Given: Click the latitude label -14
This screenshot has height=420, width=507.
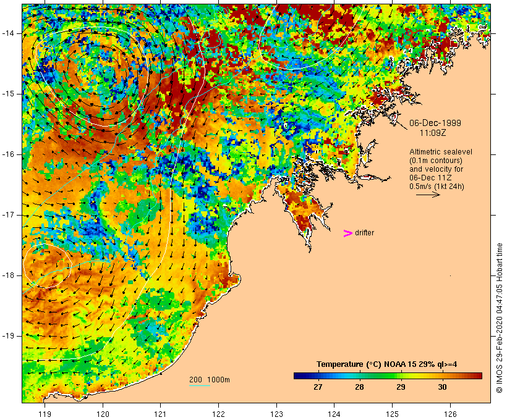Looking at the screenshot, I should click(7, 33).
